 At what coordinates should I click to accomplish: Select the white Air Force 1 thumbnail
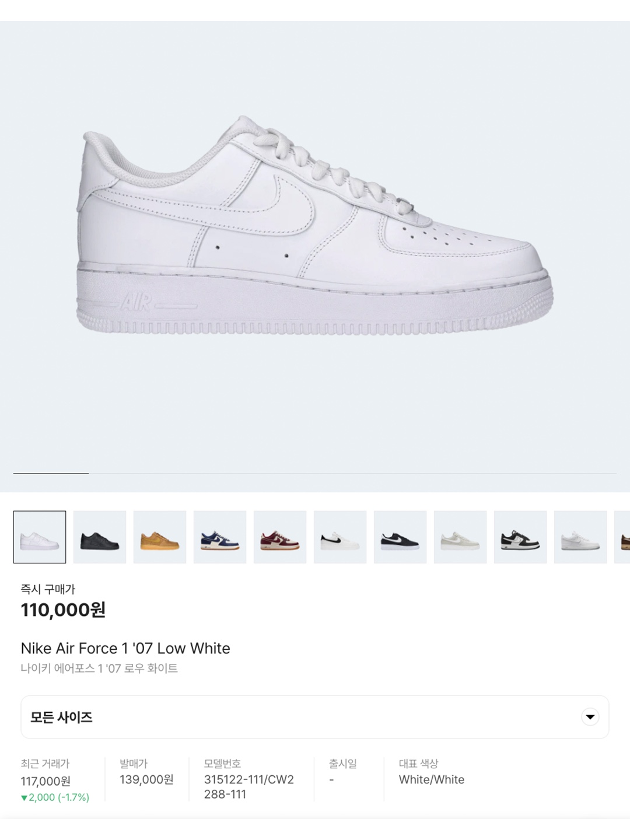click(x=40, y=537)
